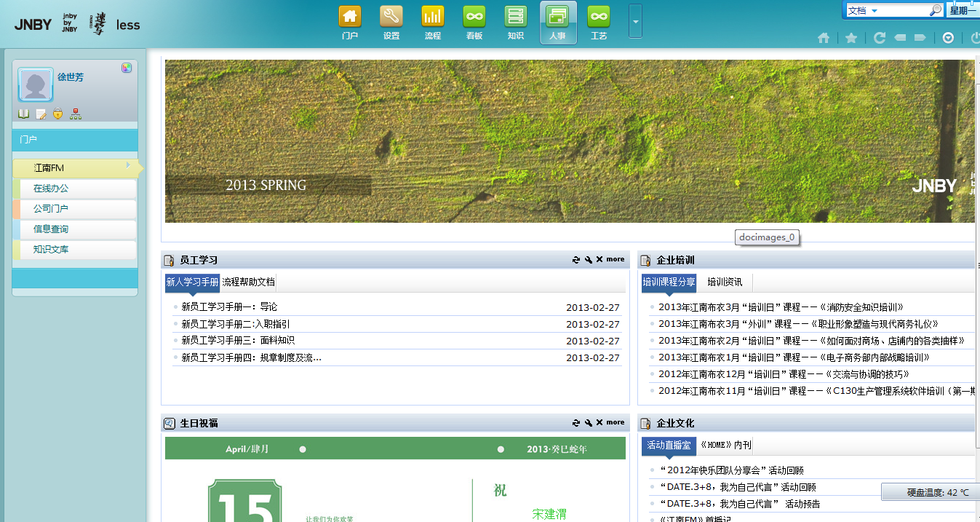This screenshot has width=980, height=522.
Task: Select 信息查询 in the sidebar
Action: pos(75,229)
